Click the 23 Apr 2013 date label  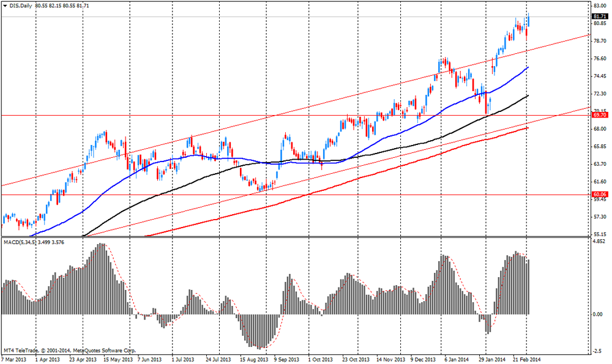[83, 359]
